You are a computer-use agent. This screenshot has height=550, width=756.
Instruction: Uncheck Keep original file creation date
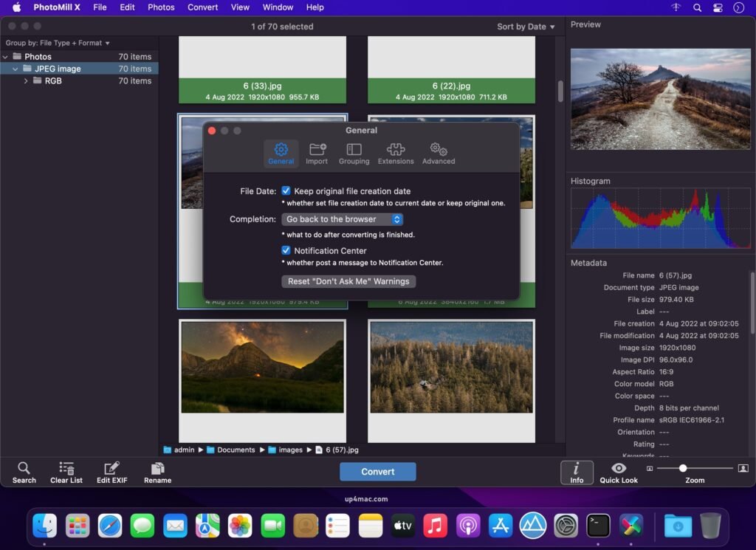pyautogui.click(x=286, y=190)
